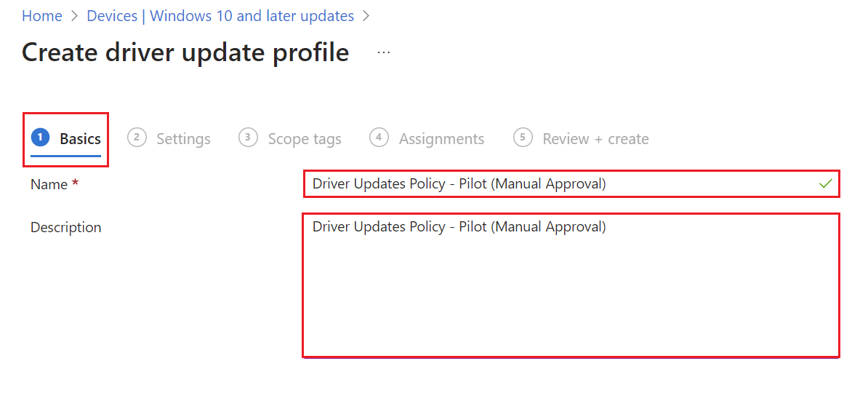The height and width of the screenshot is (393, 868).
Task: Open the ellipsis more options menu
Action: [x=384, y=53]
